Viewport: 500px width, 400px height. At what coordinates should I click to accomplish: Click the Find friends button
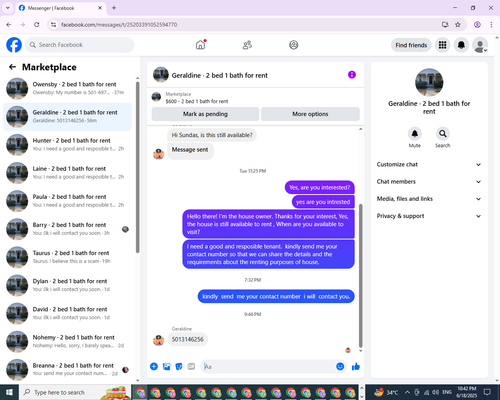[x=411, y=45]
